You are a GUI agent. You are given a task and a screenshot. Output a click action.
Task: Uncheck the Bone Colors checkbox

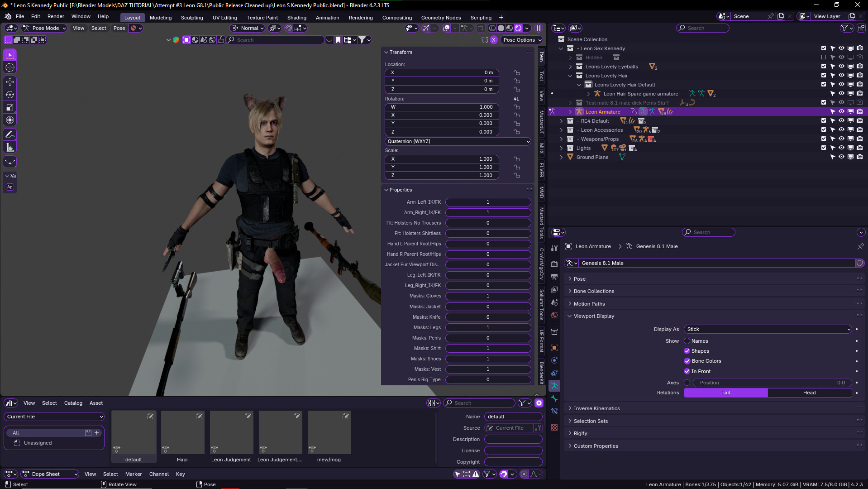tap(687, 361)
